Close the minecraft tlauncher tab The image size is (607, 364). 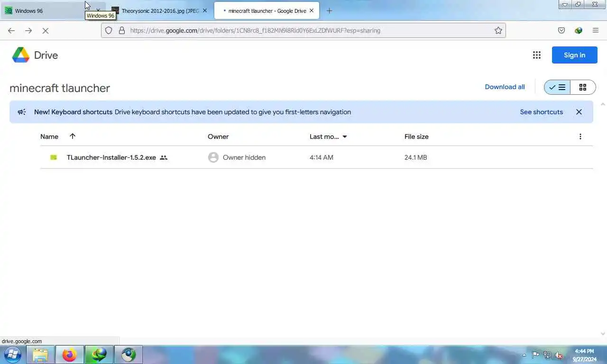[x=312, y=10]
